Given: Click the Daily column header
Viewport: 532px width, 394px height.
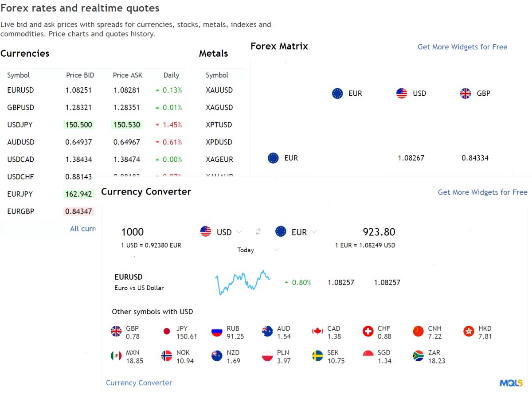Looking at the screenshot, I should [172, 75].
